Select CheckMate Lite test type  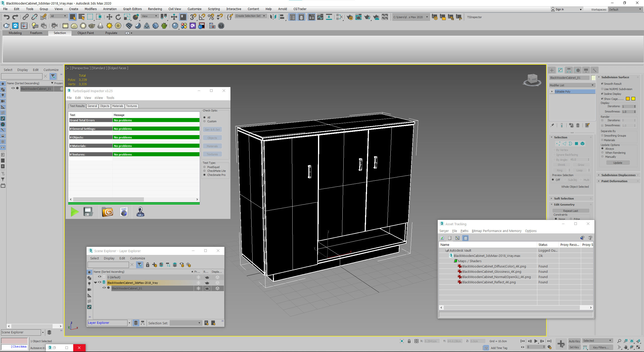pyautogui.click(x=205, y=171)
